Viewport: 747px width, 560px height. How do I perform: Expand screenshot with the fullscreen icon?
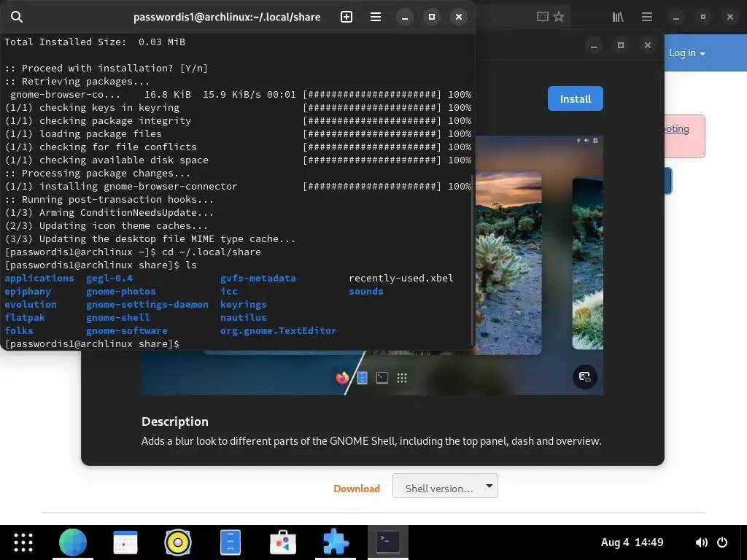click(584, 377)
